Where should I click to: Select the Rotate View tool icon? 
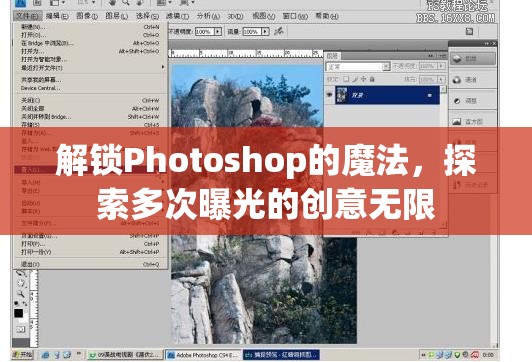tap(139, 3)
